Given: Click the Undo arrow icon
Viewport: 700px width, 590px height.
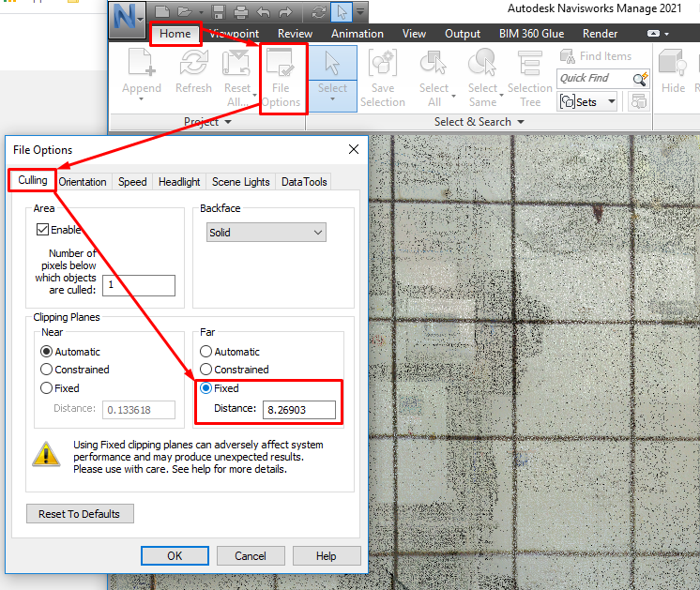Looking at the screenshot, I should pos(263,11).
